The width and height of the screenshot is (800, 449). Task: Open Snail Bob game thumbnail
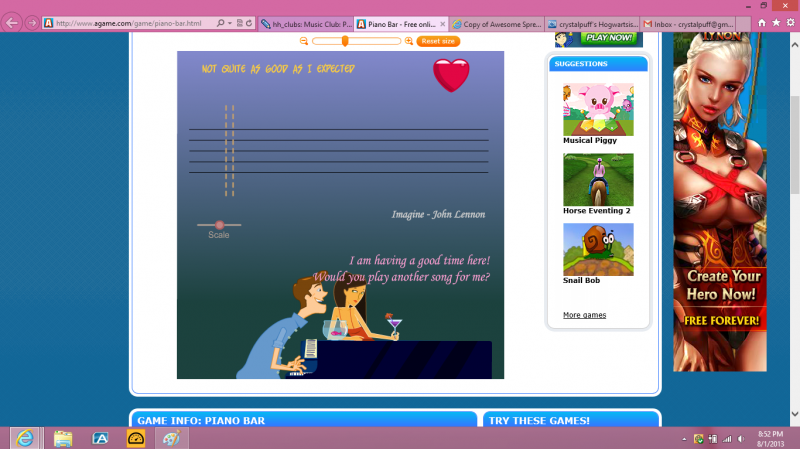tap(598, 250)
